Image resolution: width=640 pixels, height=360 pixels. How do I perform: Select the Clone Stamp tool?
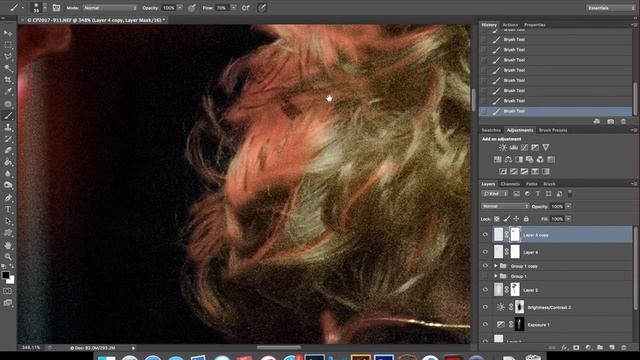pyautogui.click(x=8, y=127)
